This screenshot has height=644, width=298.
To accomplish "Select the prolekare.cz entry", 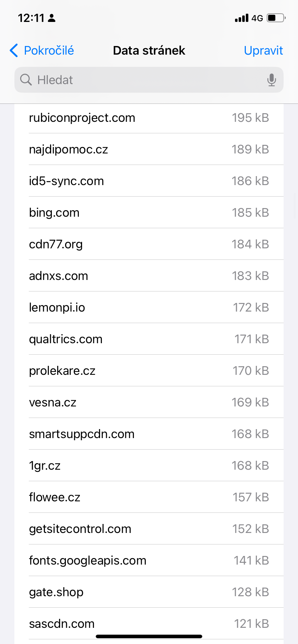I will point(149,371).
